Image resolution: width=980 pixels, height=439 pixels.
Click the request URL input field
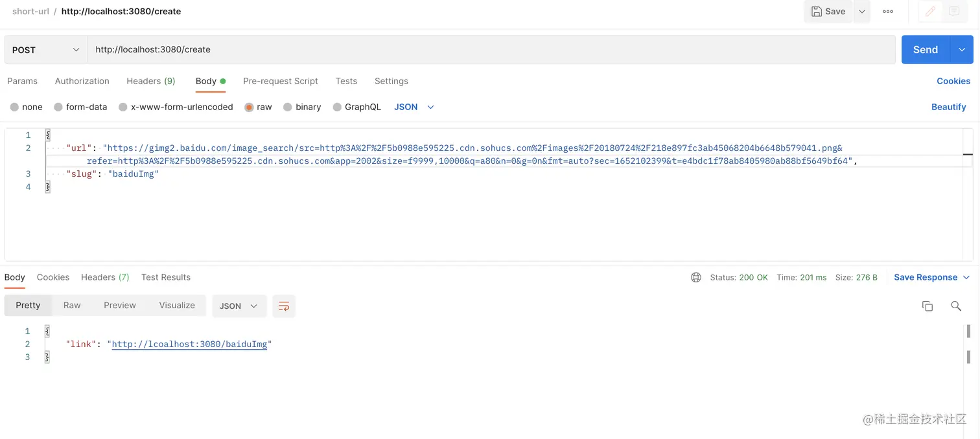[492, 50]
